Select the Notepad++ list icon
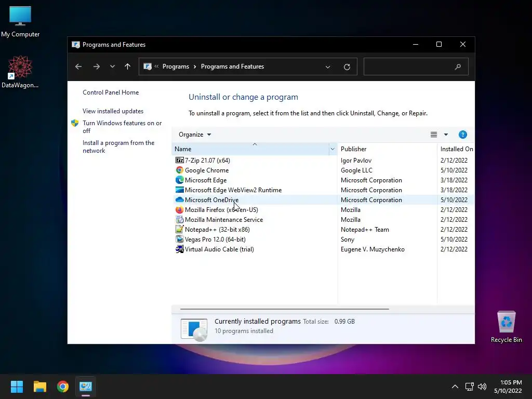Image resolution: width=532 pixels, height=399 pixels. (179, 229)
